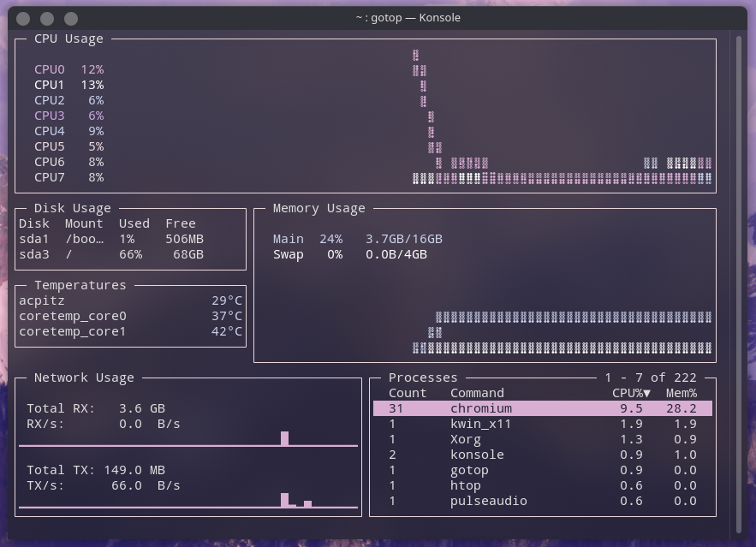Click the Total TX 149.0 MB value
The width and height of the screenshot is (756, 547).
pyautogui.click(x=134, y=470)
